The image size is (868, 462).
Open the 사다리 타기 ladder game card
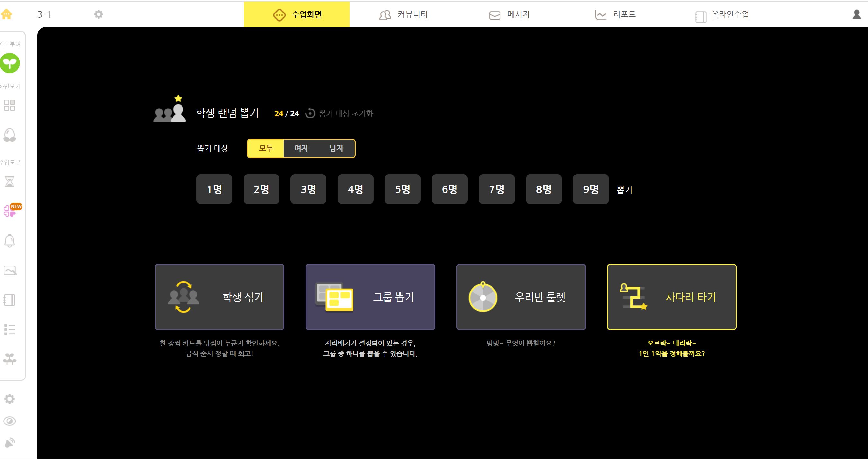671,297
